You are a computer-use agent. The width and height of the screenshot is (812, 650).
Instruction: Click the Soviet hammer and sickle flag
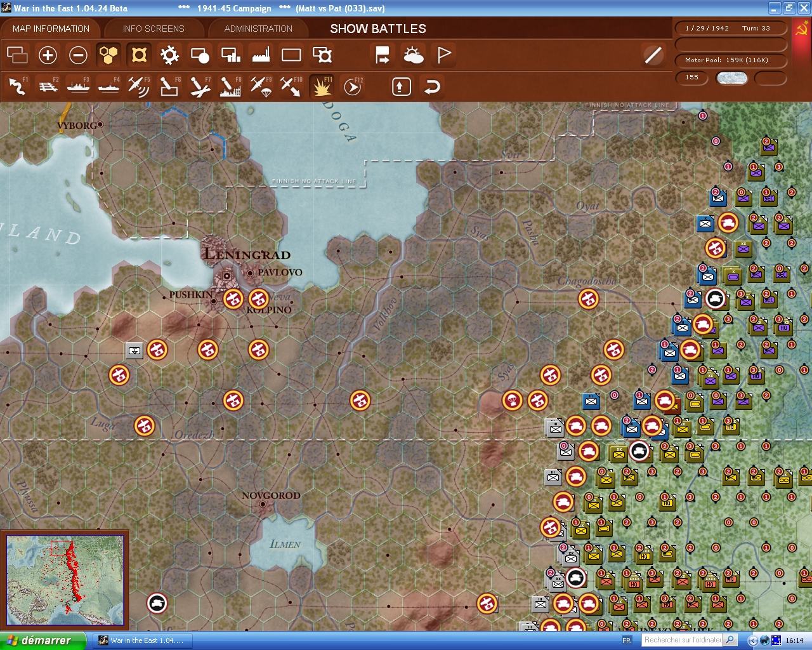tap(802, 29)
